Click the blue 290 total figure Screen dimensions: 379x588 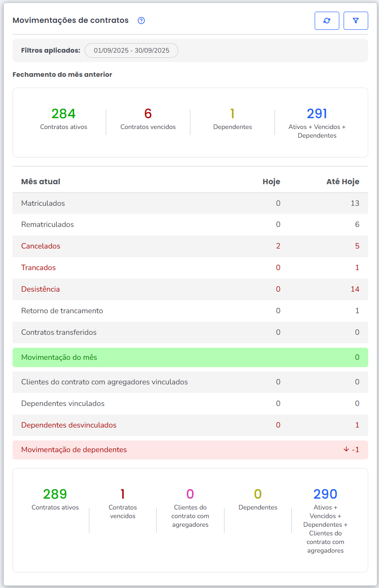coord(325,494)
